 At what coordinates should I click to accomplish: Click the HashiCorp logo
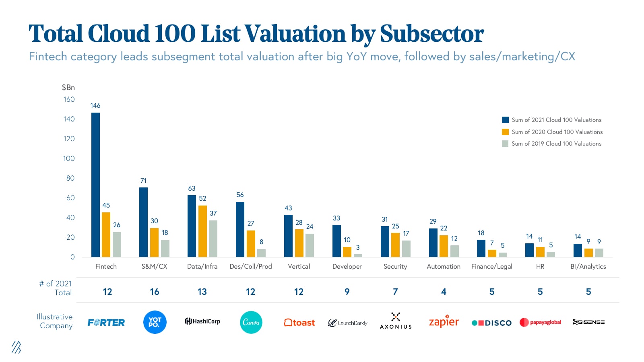click(x=202, y=321)
